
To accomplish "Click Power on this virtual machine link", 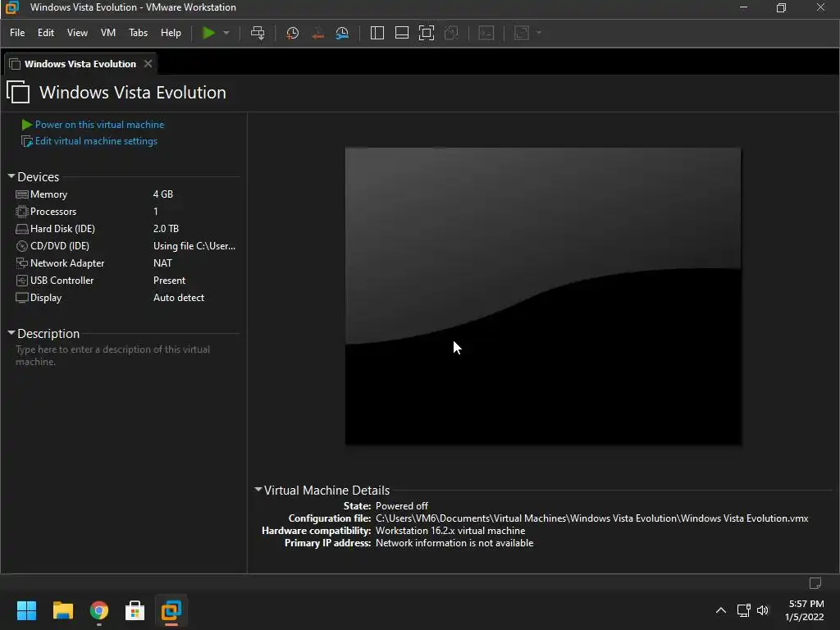I will coord(99,125).
